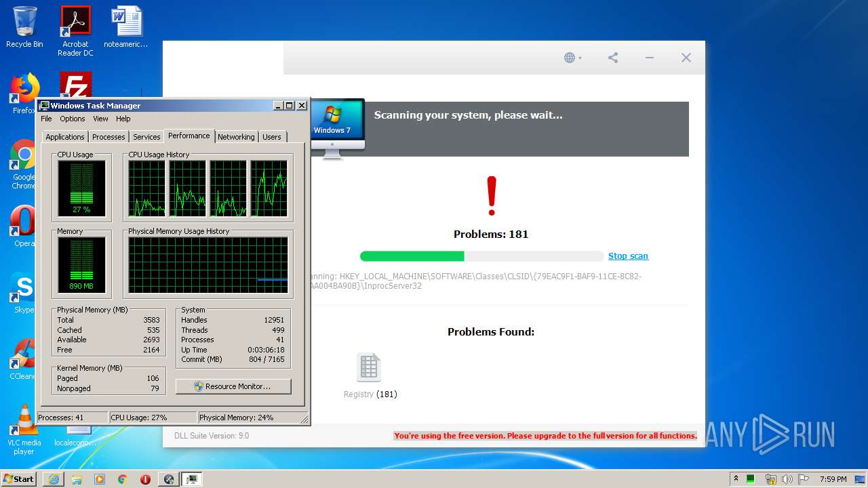Minimize the DLL Suite window
The image size is (868, 488).
coord(650,58)
